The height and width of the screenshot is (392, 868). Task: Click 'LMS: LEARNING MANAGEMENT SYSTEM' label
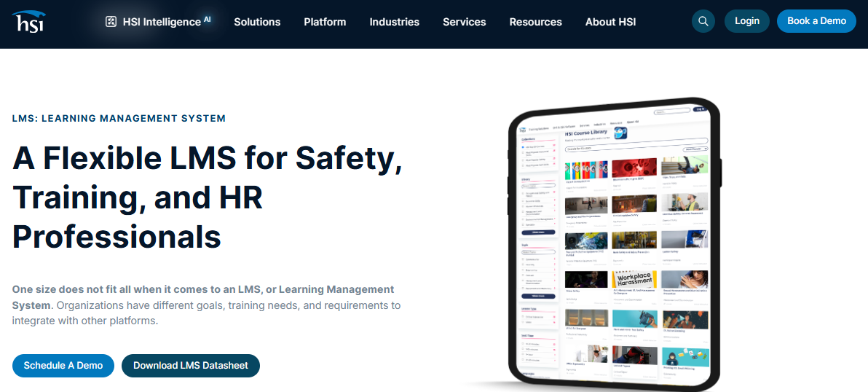point(119,119)
